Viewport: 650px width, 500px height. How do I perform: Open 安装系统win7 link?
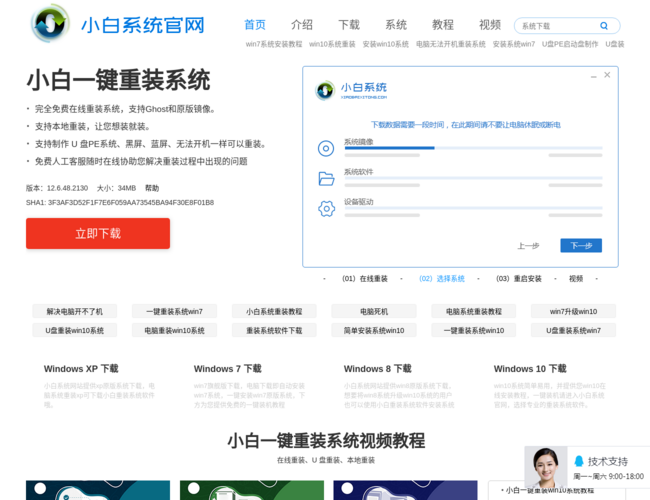pyautogui.click(x=514, y=44)
